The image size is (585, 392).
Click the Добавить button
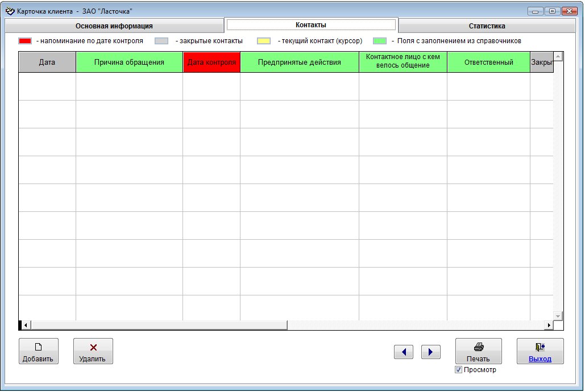click(x=39, y=351)
